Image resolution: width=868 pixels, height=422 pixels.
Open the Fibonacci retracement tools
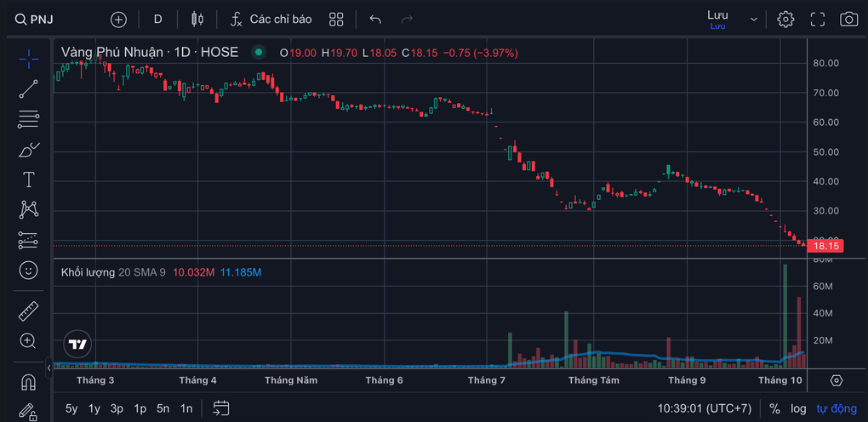click(28, 119)
